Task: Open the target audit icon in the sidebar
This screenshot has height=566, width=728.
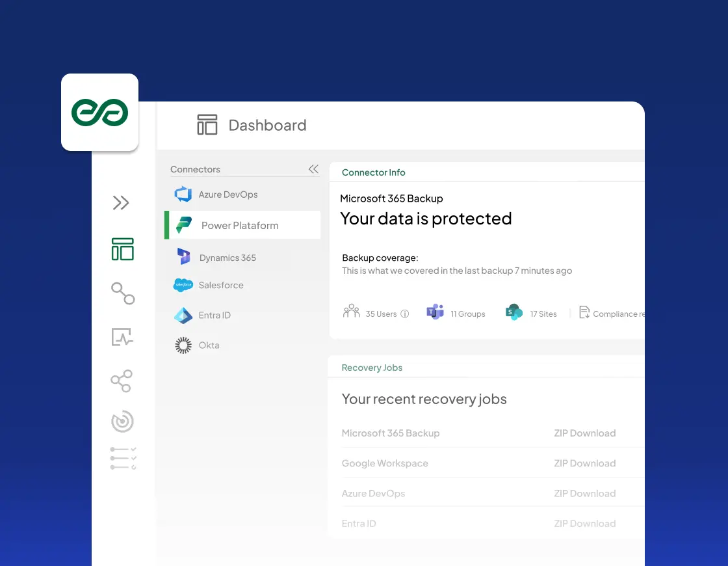Action: (122, 422)
